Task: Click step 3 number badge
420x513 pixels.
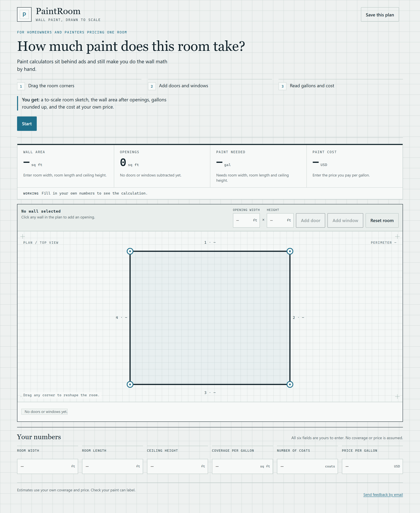Action: point(282,86)
